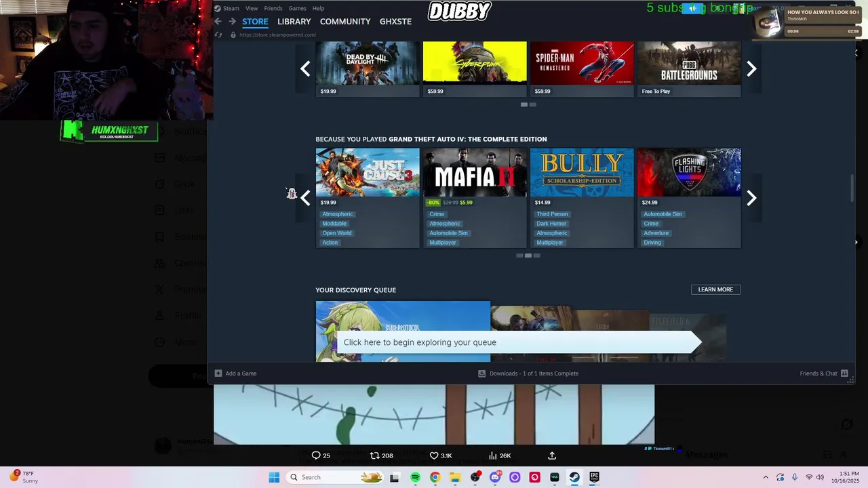Open the Help menu
This screenshot has width=868, height=488.
318,8
